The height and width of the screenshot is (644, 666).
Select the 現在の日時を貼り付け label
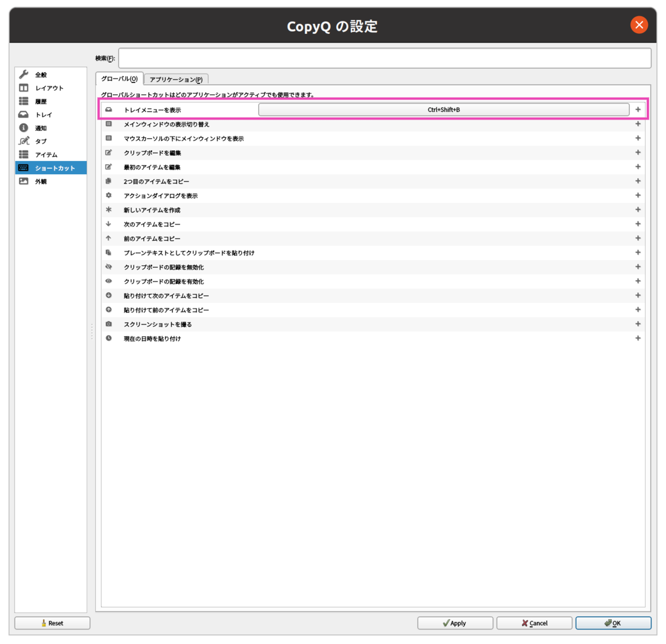coord(152,339)
